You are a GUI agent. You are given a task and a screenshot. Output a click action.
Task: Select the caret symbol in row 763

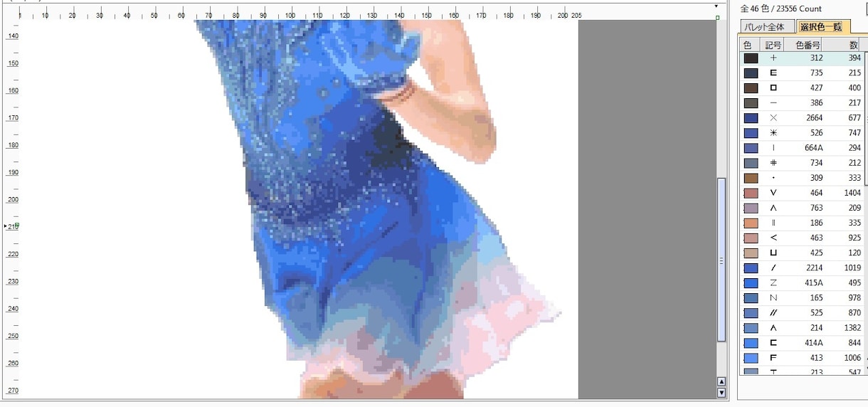point(773,208)
